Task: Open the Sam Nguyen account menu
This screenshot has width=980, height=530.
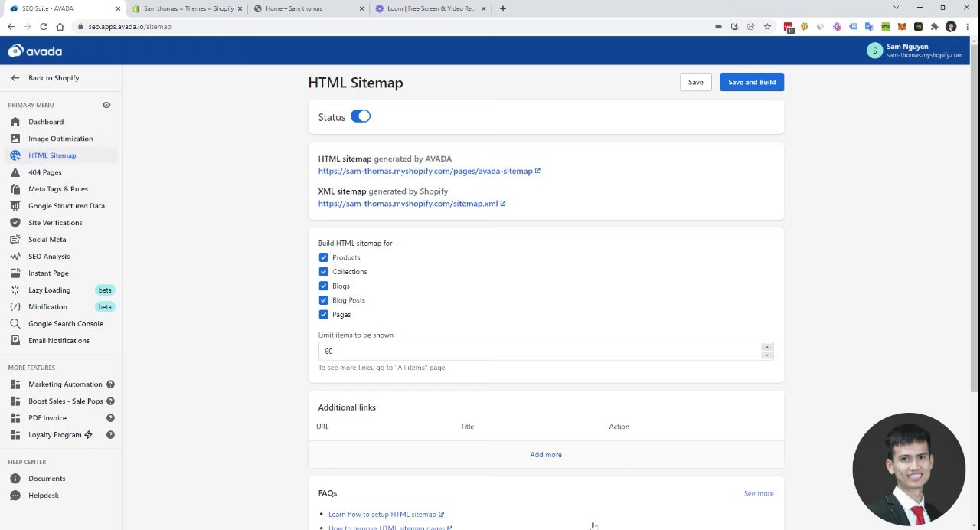Action: [914, 51]
